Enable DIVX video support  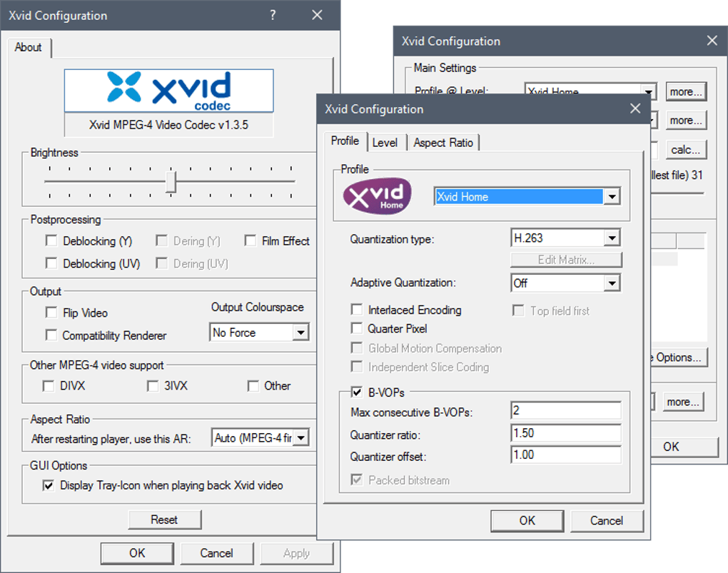click(49, 386)
